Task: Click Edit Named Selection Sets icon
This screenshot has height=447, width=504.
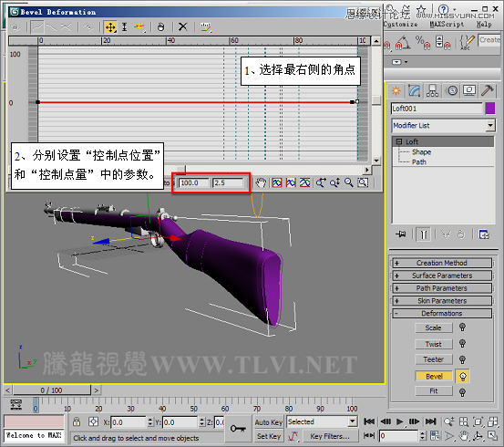Action: [467, 43]
